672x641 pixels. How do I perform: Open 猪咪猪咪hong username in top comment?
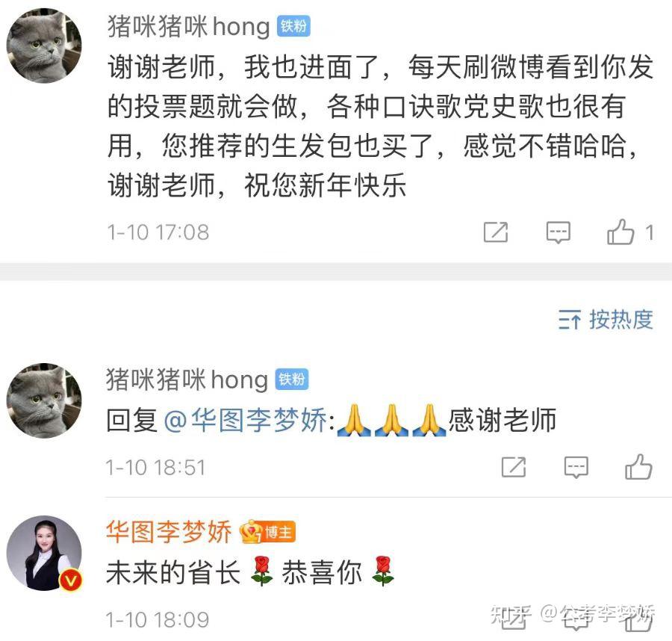189,27
